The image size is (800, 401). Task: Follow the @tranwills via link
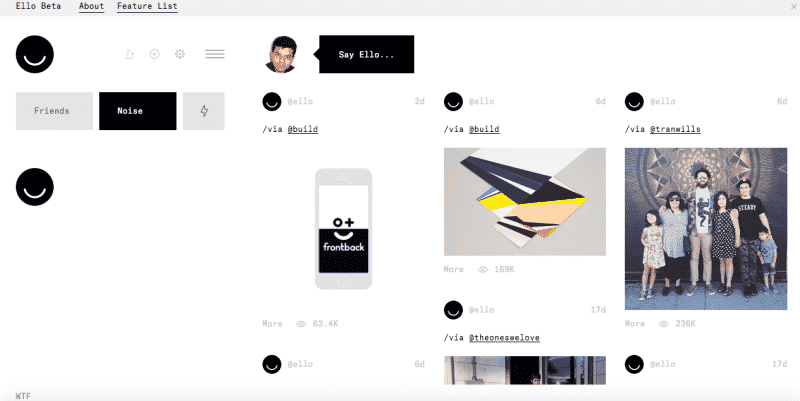click(x=675, y=129)
